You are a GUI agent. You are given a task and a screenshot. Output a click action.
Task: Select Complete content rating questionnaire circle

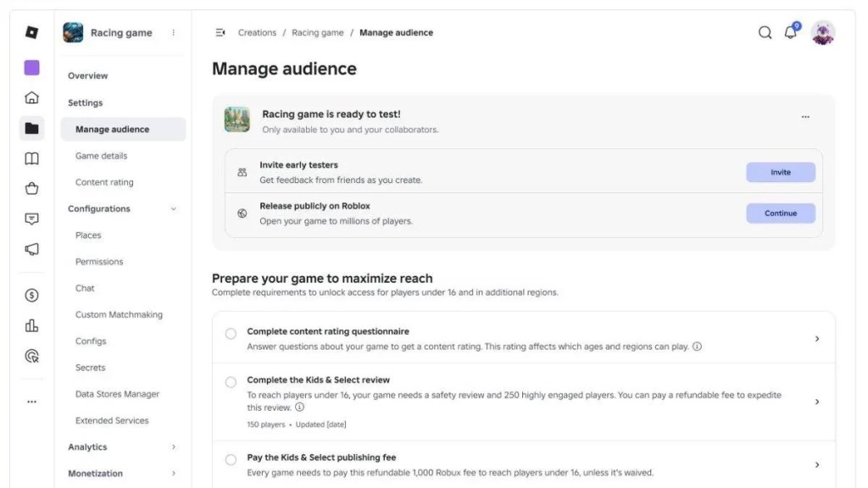231,334
